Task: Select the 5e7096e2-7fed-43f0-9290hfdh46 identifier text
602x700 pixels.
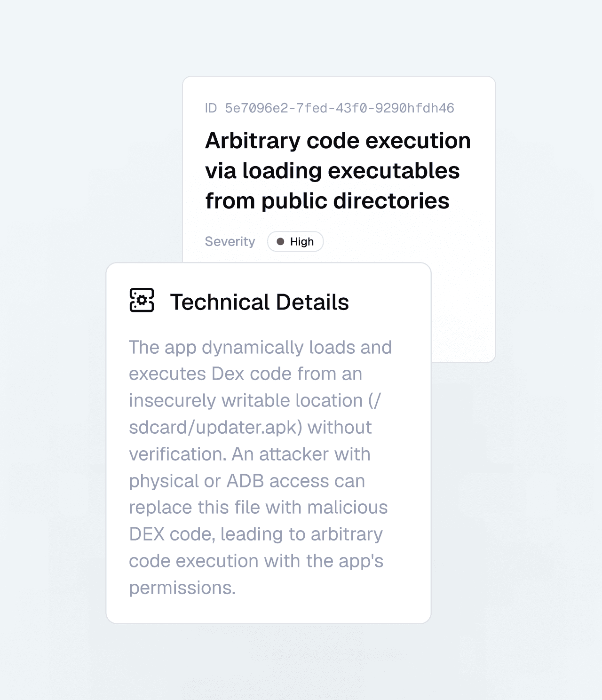Action: pos(340,108)
